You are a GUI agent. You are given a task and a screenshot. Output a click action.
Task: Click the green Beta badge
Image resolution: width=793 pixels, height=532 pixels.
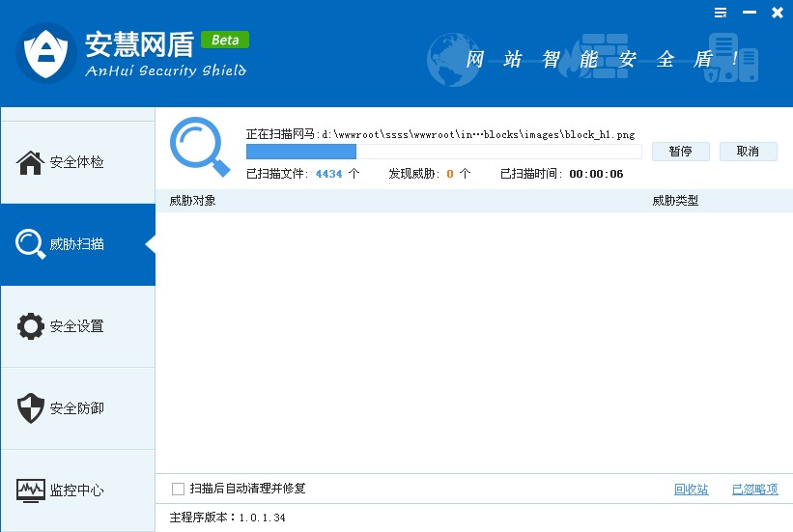point(225,40)
